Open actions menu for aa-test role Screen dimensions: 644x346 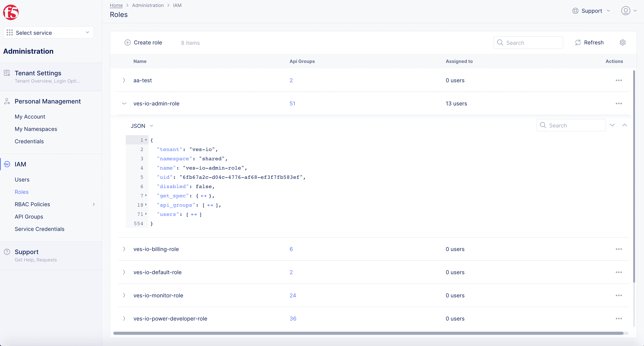pos(619,80)
